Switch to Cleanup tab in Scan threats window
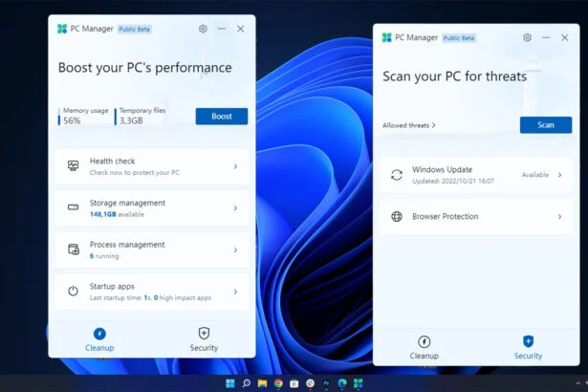Image resolution: width=588 pixels, height=392 pixels. click(x=425, y=348)
